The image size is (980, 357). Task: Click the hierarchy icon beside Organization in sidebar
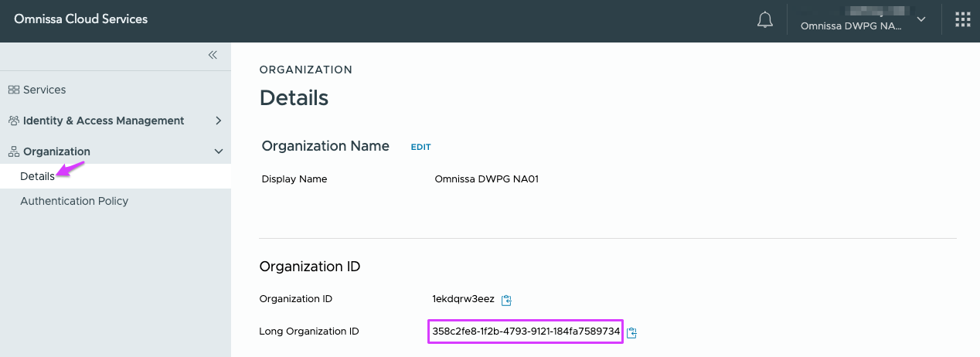click(x=13, y=151)
